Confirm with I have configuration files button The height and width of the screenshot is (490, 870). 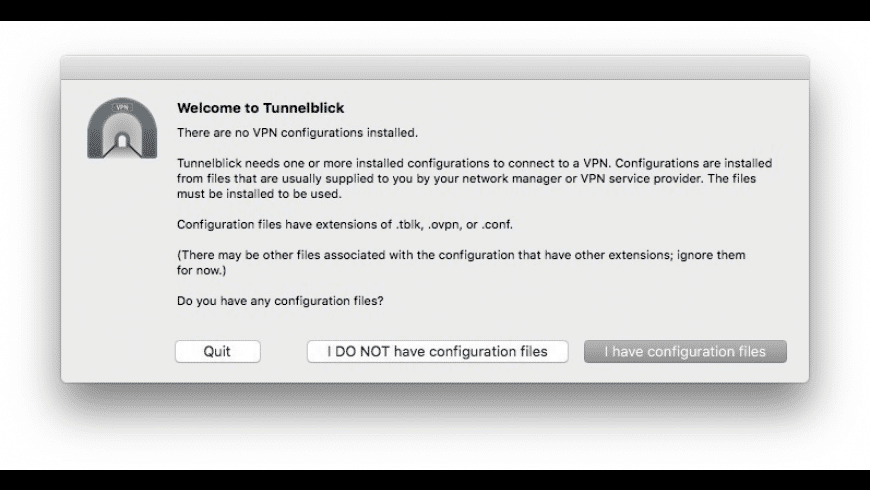coord(685,352)
